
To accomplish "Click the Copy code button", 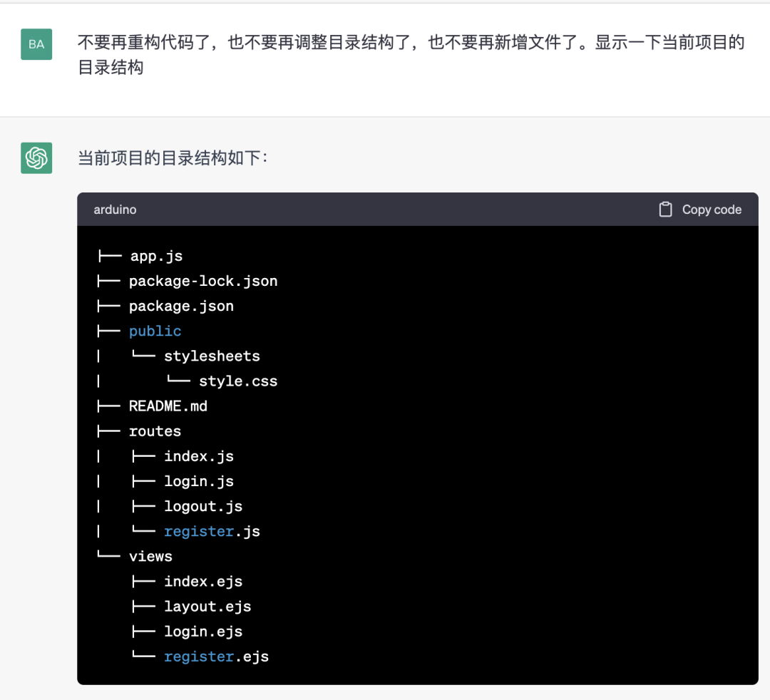I will click(700, 209).
